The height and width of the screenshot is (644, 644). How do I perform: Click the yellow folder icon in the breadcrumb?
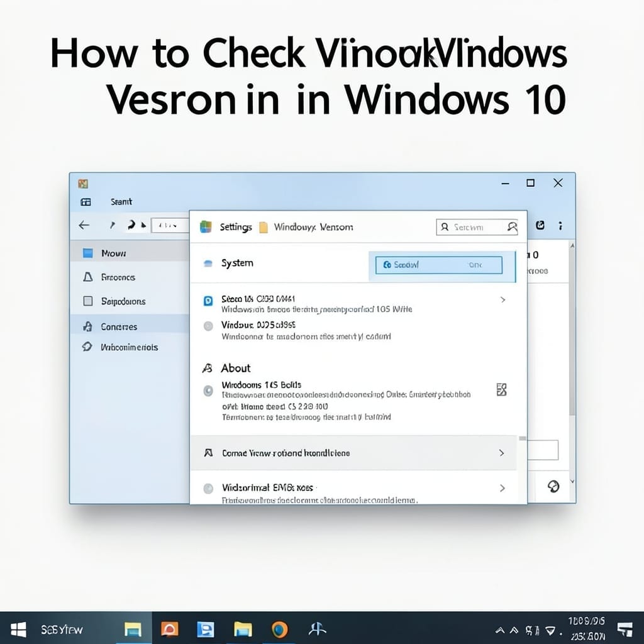click(x=264, y=227)
